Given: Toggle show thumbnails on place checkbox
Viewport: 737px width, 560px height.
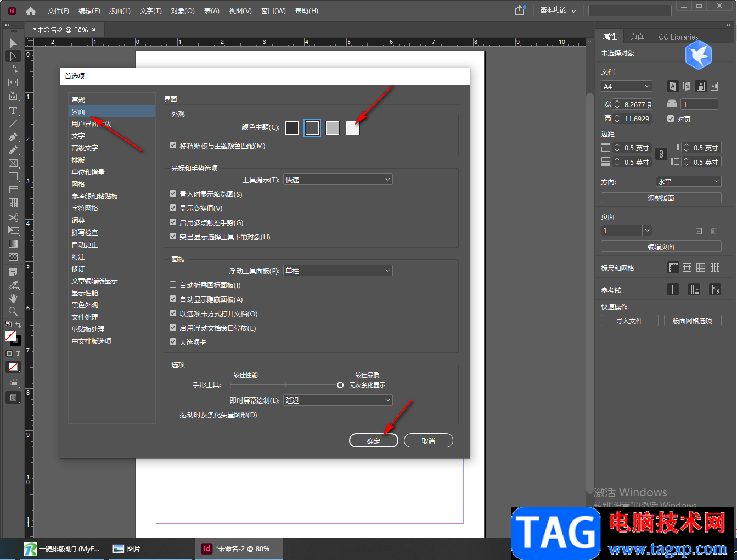Looking at the screenshot, I should (x=173, y=194).
